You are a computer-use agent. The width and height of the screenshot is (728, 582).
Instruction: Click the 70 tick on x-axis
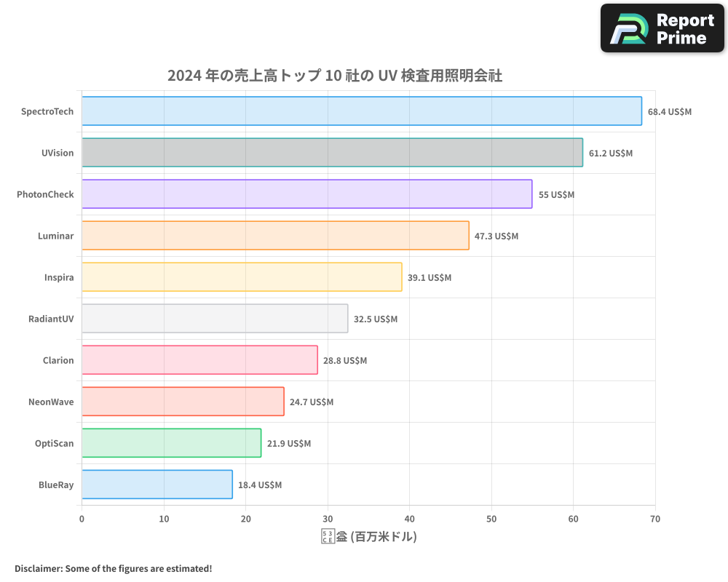654,519
